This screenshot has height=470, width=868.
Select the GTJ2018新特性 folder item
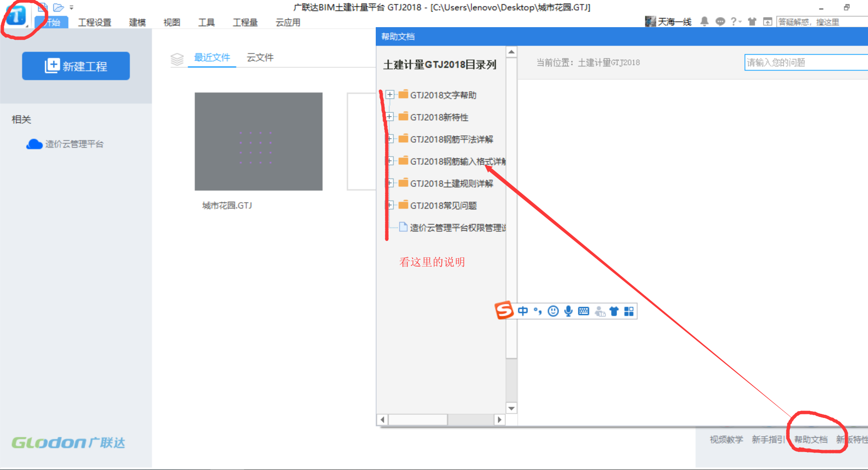tap(434, 117)
